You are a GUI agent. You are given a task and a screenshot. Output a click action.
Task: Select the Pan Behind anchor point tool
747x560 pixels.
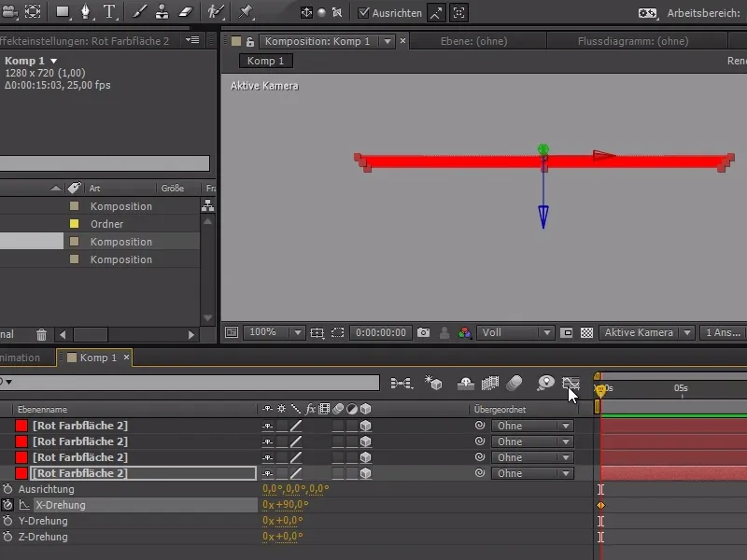(x=33, y=11)
